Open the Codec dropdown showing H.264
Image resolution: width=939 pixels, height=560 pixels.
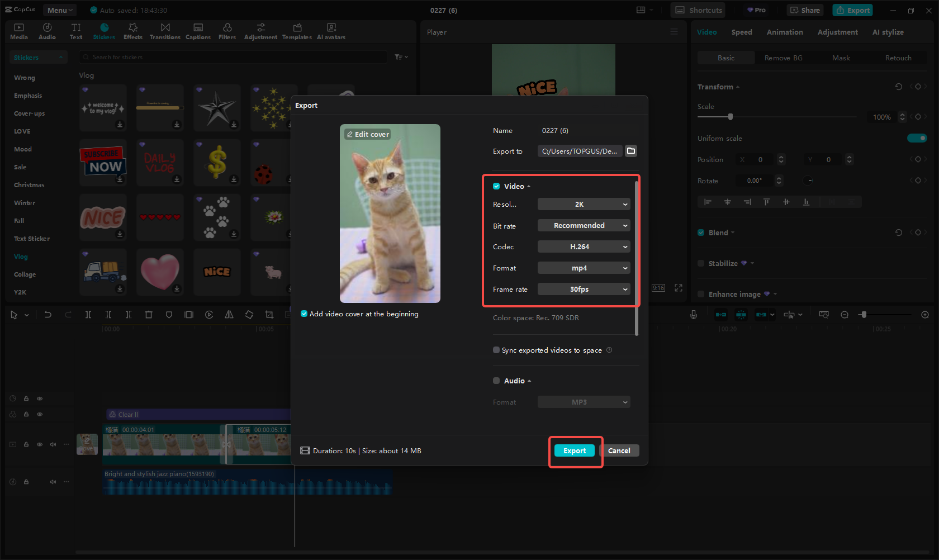click(x=584, y=246)
